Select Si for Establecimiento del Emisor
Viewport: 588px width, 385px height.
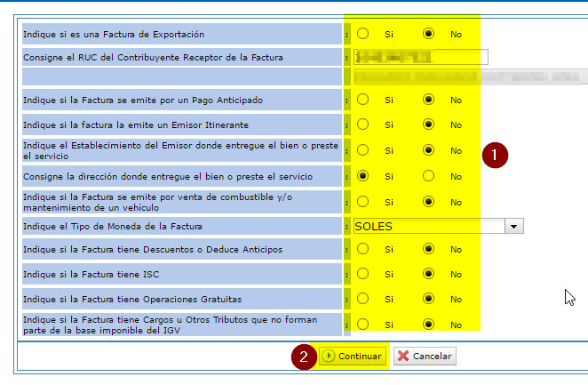(x=363, y=150)
